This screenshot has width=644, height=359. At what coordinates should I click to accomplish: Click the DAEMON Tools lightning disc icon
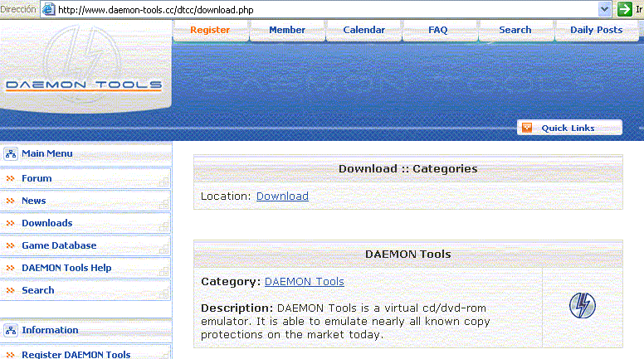[583, 306]
